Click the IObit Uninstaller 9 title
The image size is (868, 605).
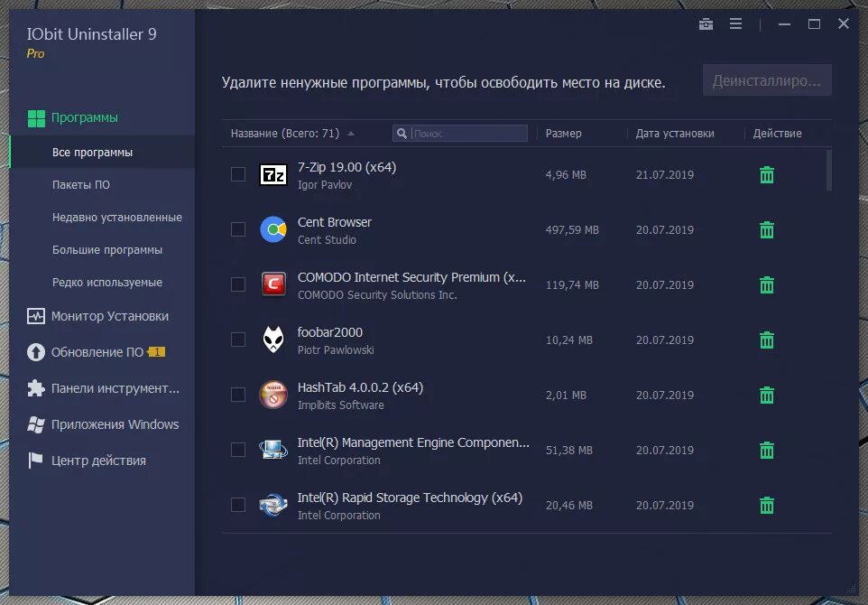[x=91, y=34]
